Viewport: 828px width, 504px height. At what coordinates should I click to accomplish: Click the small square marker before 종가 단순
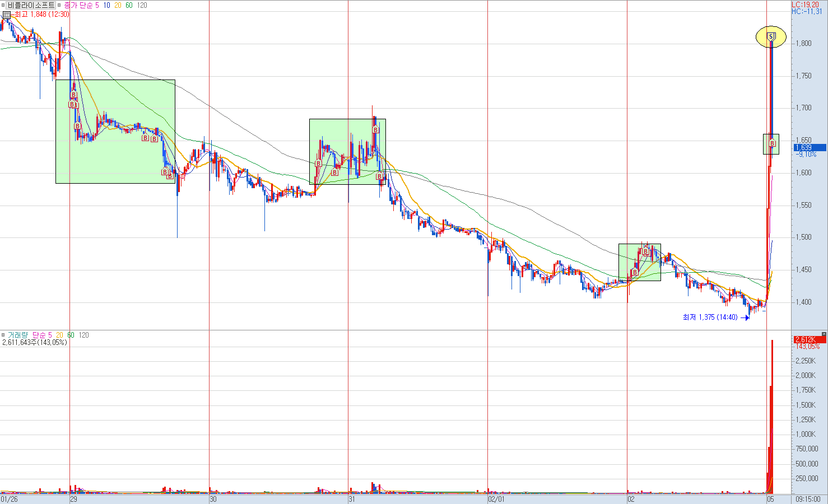click(x=59, y=5)
